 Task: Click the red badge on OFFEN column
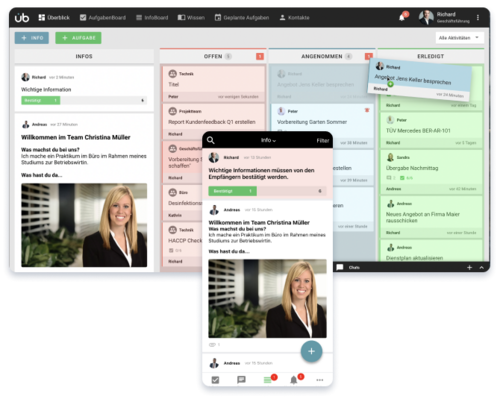pyautogui.click(x=260, y=56)
